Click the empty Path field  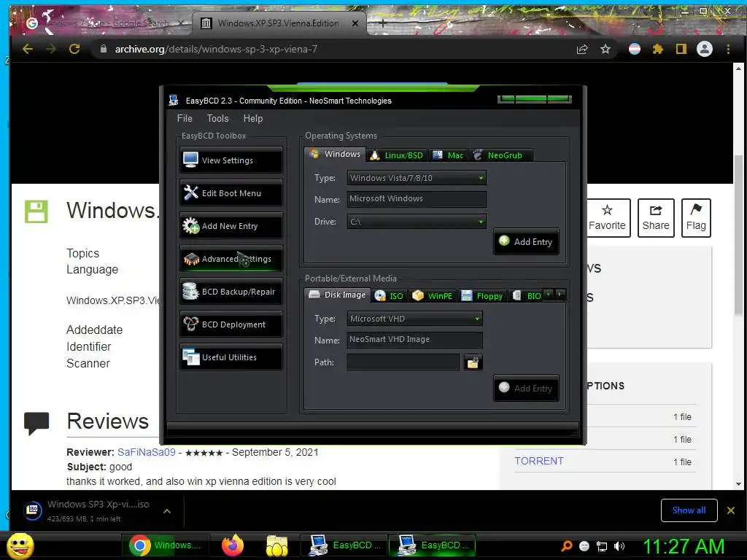403,362
